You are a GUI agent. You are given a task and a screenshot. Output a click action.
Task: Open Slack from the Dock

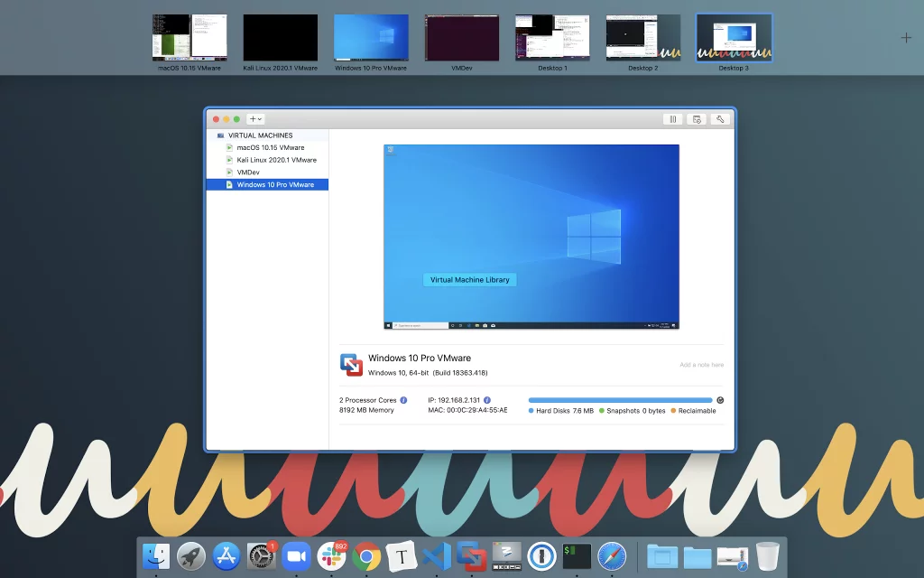(331, 556)
